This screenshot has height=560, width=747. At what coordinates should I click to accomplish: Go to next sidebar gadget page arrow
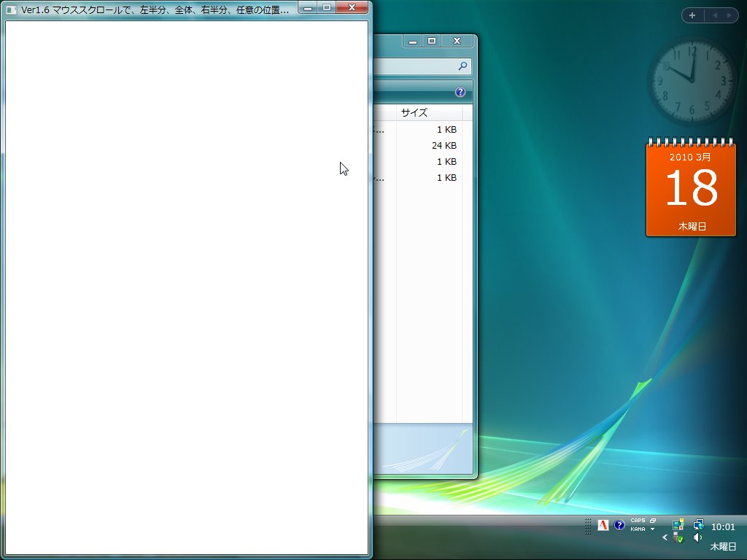(729, 15)
